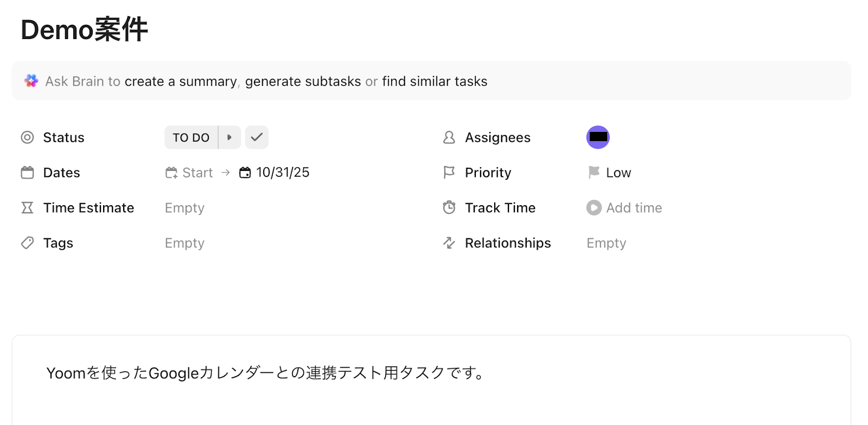
Task: Click the ClickUp Brain sparkle icon
Action: (31, 81)
